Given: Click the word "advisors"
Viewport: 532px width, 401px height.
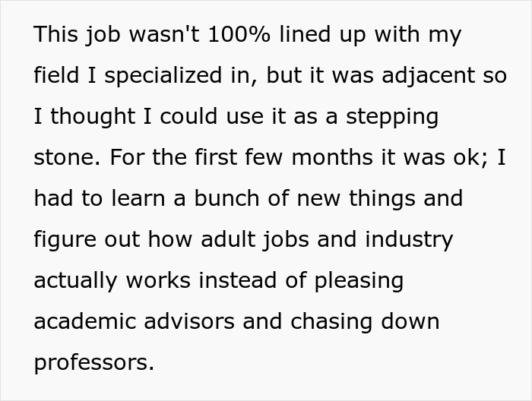Looking at the screenshot, I should pyautogui.click(x=194, y=321).
